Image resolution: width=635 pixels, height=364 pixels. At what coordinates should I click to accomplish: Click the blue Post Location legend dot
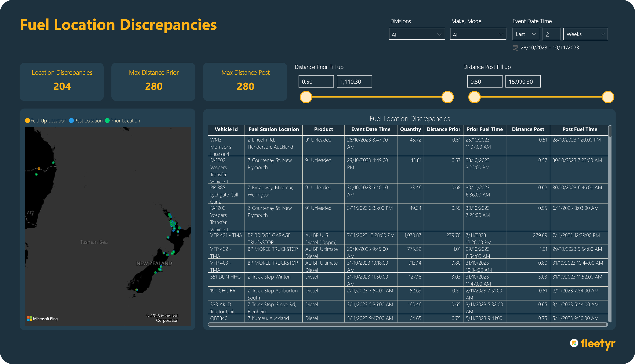click(x=71, y=121)
